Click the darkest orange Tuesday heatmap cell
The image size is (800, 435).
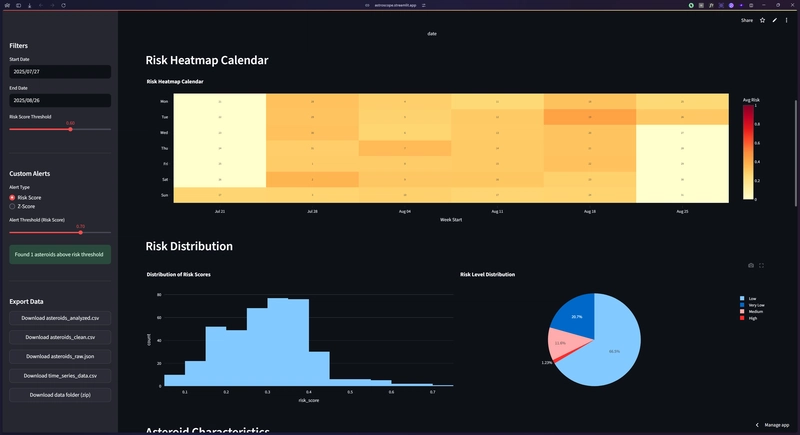point(590,117)
